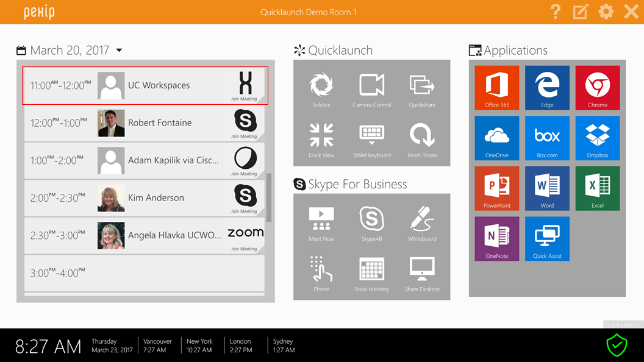Click the calendar icon beside the date

pos(21,51)
